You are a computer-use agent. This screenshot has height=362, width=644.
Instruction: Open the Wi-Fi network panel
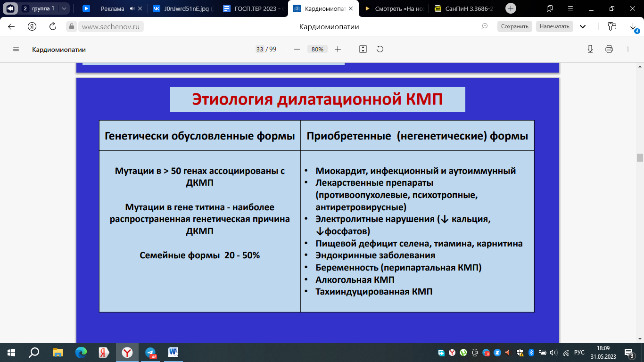tap(566, 352)
